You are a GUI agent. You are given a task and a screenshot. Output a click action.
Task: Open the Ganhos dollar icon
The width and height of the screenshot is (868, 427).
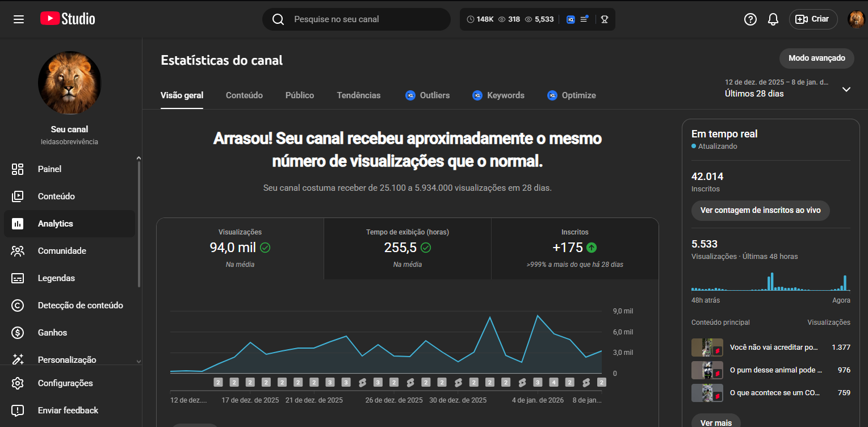[x=18, y=333]
